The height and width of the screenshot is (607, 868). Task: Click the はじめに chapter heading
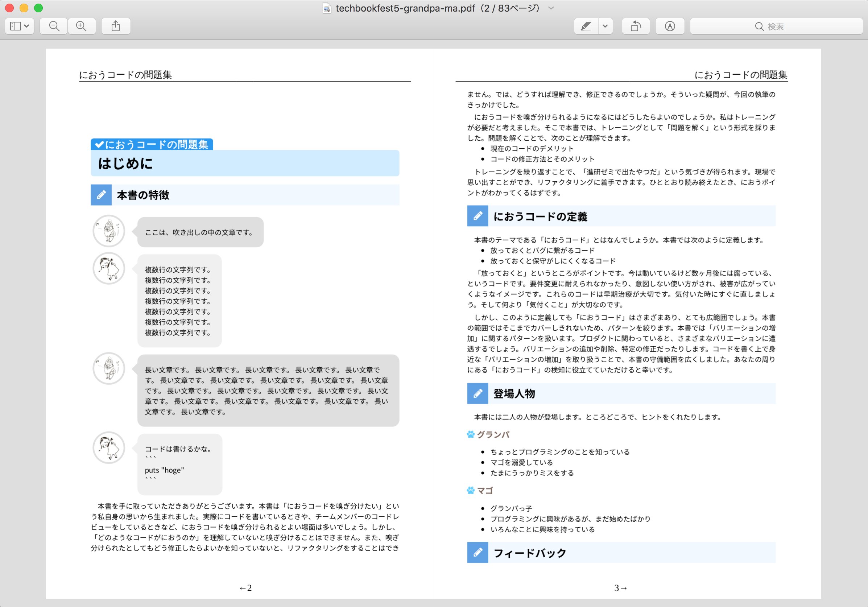(x=125, y=164)
